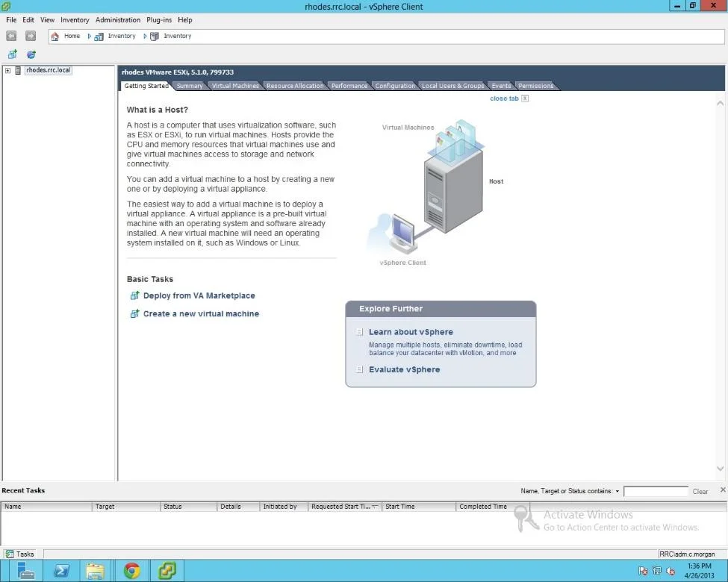The height and width of the screenshot is (582, 728).
Task: Click the Create new virtual machine icon
Action: coord(134,313)
